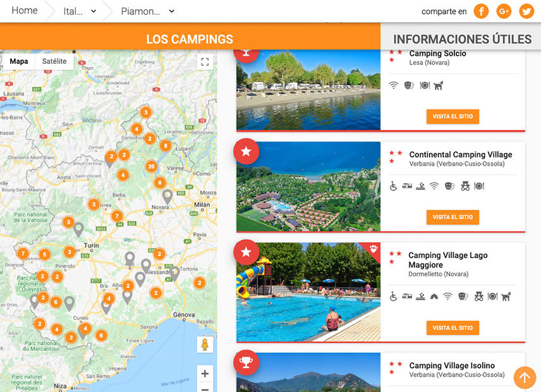Image resolution: width=541 pixels, height=392 pixels.
Task: Click the teddy bear icon for Continental Camping
Action: coord(465,187)
